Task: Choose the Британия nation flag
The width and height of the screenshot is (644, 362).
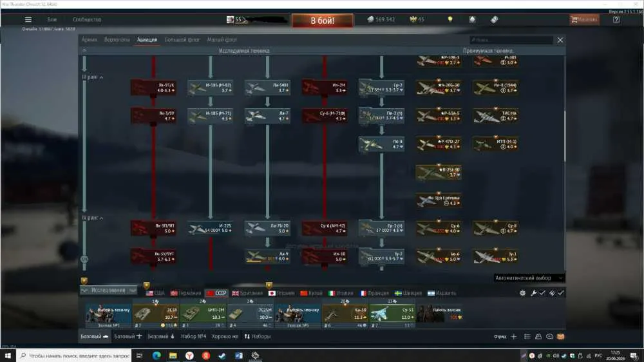Action: pyautogui.click(x=247, y=293)
